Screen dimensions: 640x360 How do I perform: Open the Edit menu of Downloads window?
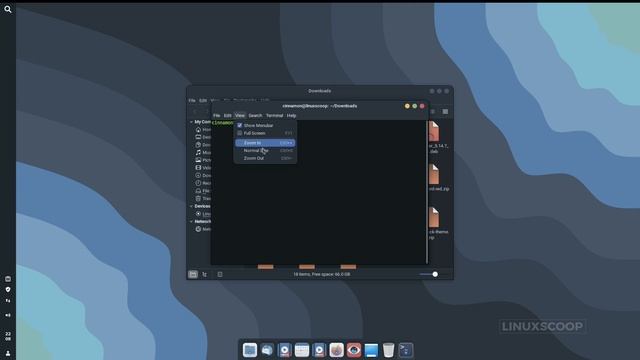coord(203,100)
